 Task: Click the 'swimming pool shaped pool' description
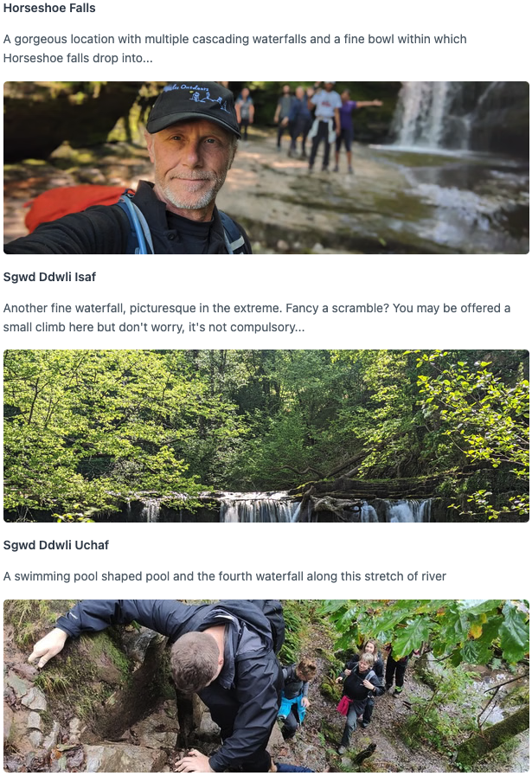click(x=224, y=576)
